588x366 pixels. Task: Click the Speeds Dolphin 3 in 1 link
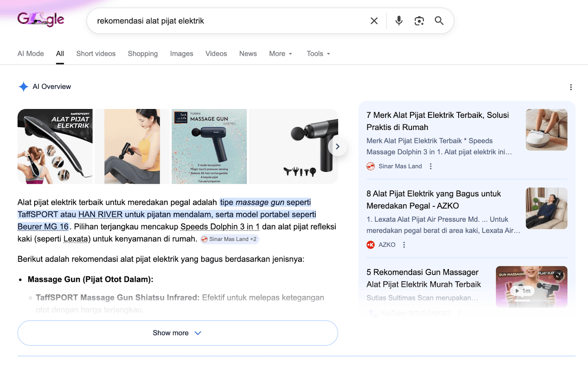point(220,227)
